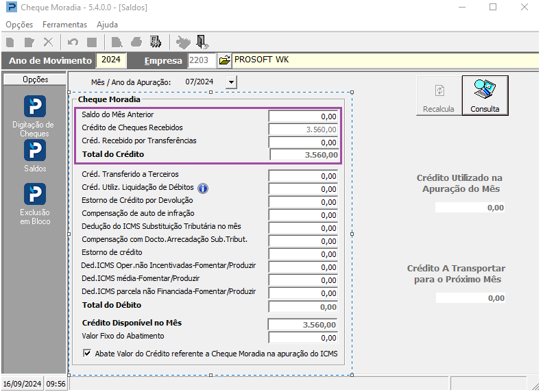Open the Opções menu
The image size is (543, 392).
click(19, 25)
